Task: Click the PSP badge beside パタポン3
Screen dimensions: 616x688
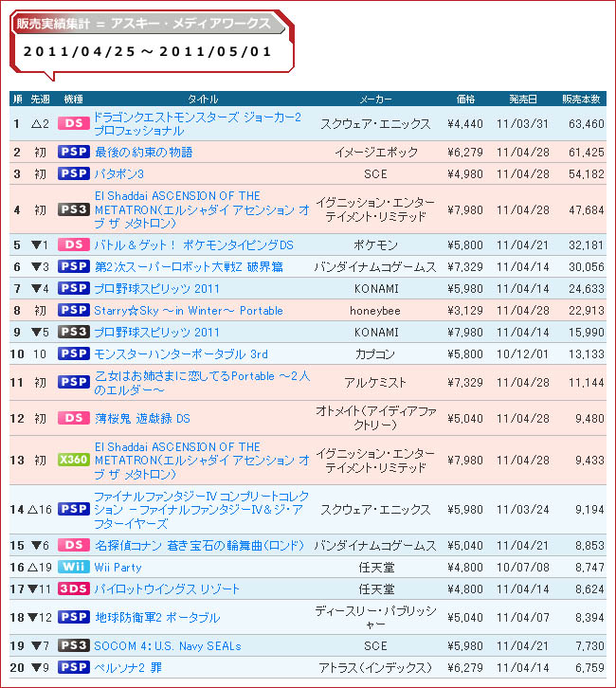Action: 74,173
